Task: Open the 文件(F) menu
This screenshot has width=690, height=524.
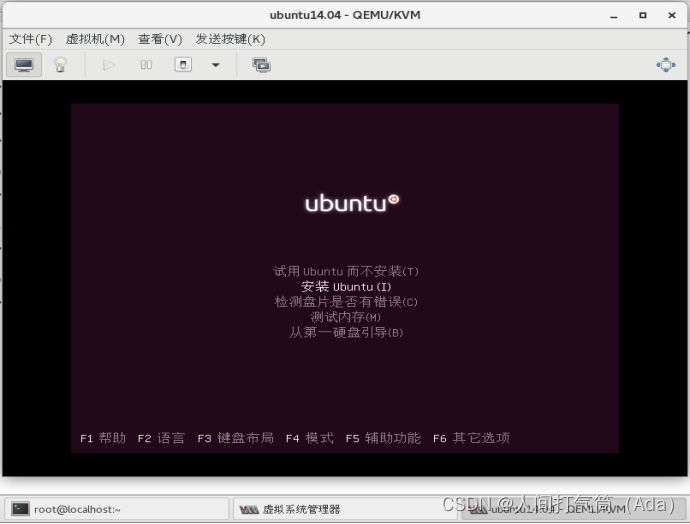Action: click(x=30, y=39)
